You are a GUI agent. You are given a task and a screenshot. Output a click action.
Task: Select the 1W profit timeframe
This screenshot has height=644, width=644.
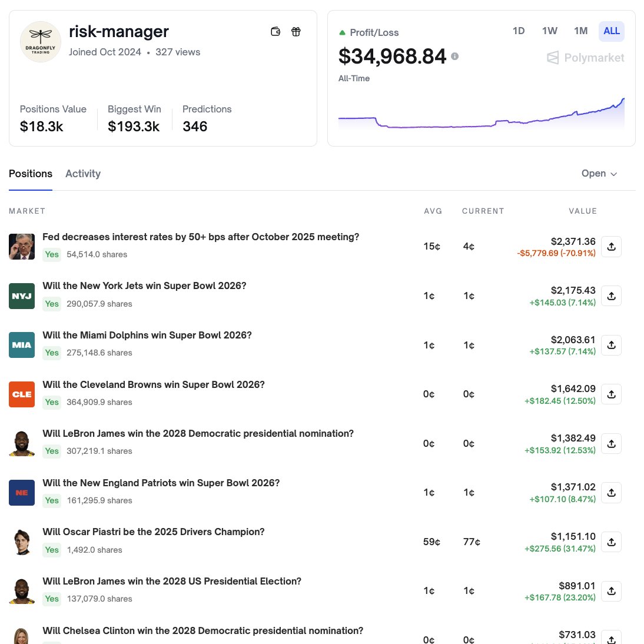coord(550,31)
